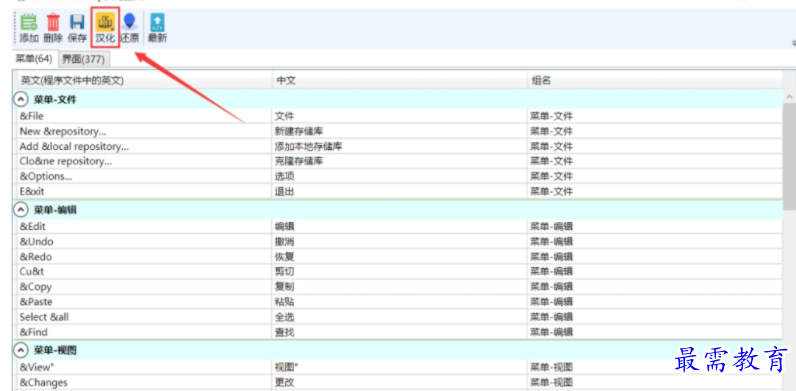
Task: Select the &Undo row
Action: (399, 241)
